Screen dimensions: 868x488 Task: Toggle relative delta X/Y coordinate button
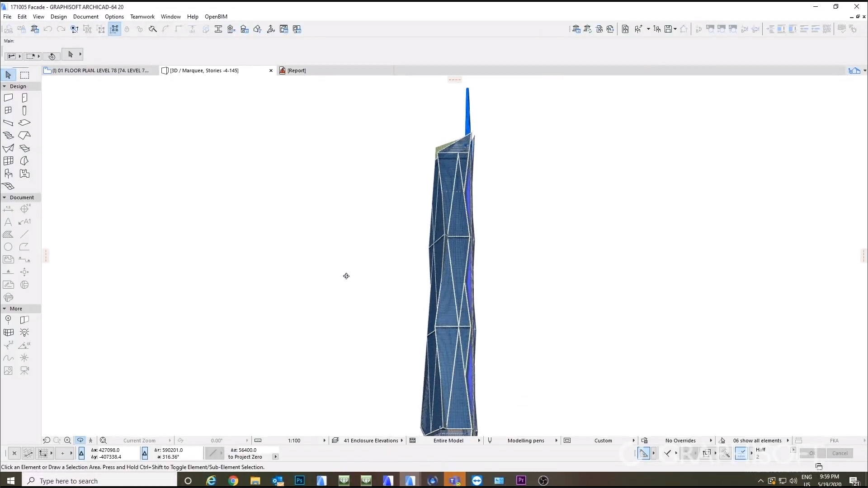81,453
